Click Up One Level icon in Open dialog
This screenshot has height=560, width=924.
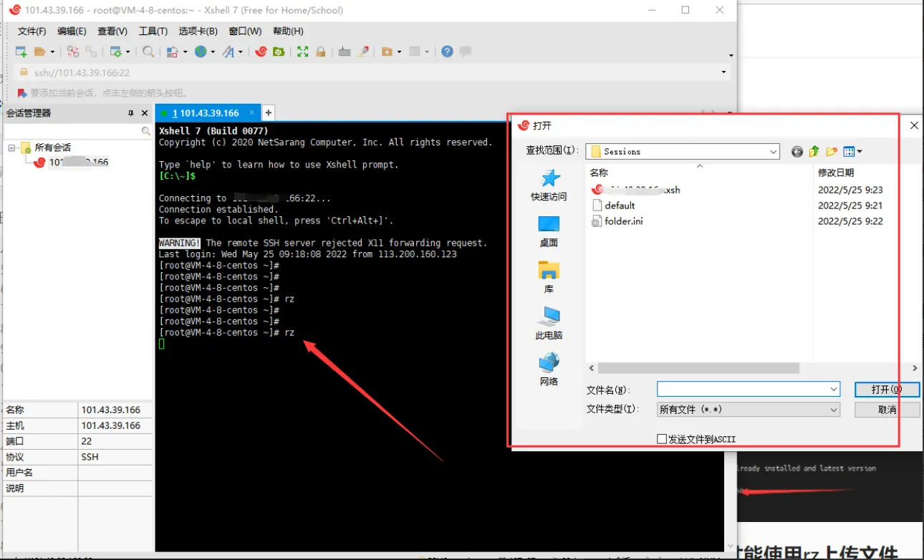(814, 151)
